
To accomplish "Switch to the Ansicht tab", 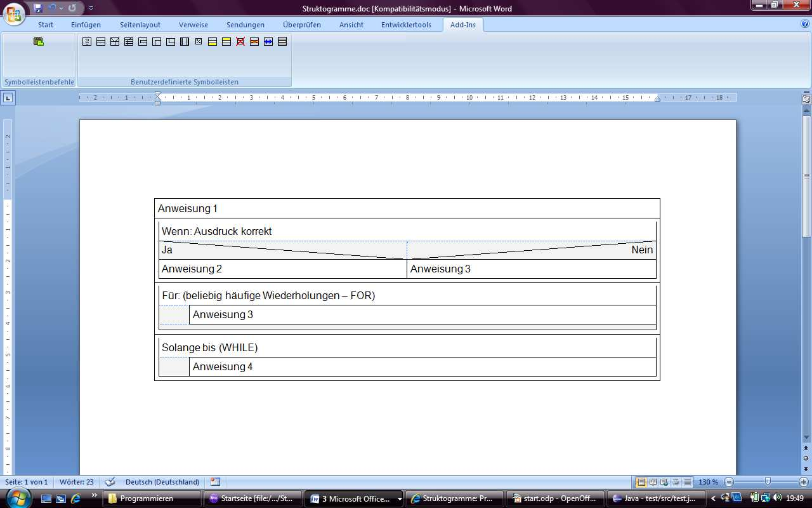I will (351, 25).
